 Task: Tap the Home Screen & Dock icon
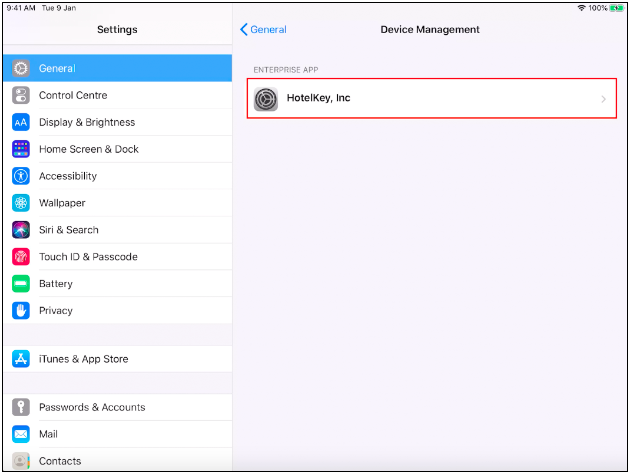[x=21, y=149]
